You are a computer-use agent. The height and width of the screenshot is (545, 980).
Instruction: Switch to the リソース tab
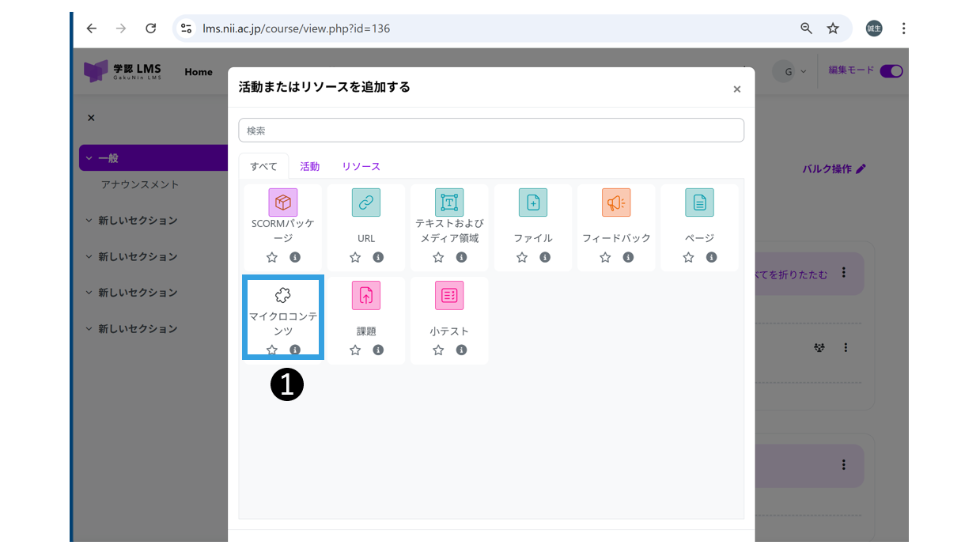pyautogui.click(x=361, y=167)
